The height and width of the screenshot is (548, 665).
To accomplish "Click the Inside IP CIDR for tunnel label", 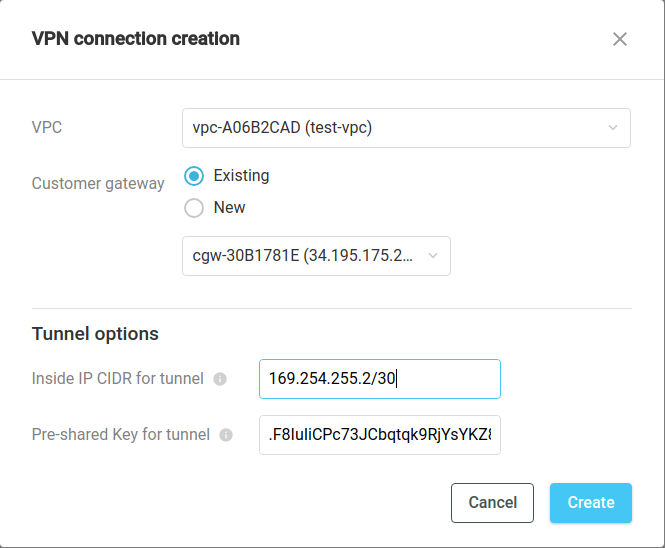I will (x=118, y=379).
